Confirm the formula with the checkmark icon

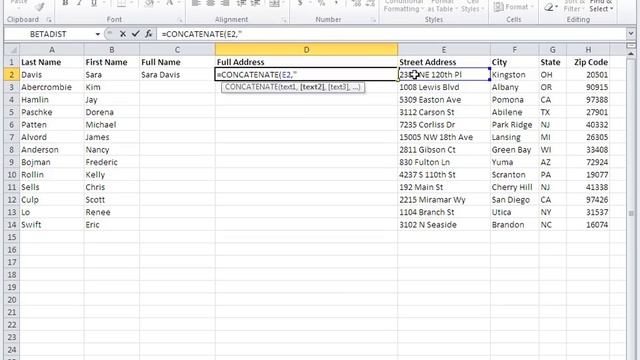click(x=136, y=34)
